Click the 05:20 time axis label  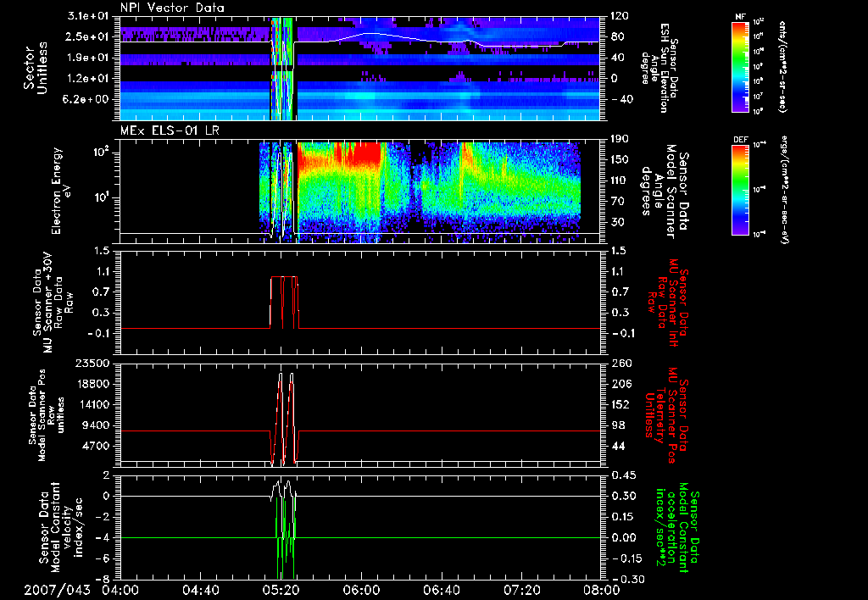click(281, 590)
